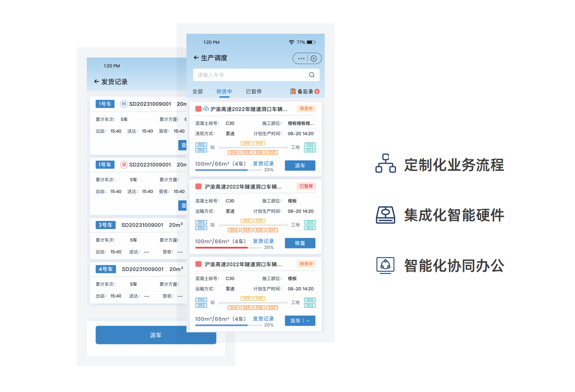Select truck tag 011 in first card
Image resolution: width=575 pixels, height=392 pixels.
310,150
